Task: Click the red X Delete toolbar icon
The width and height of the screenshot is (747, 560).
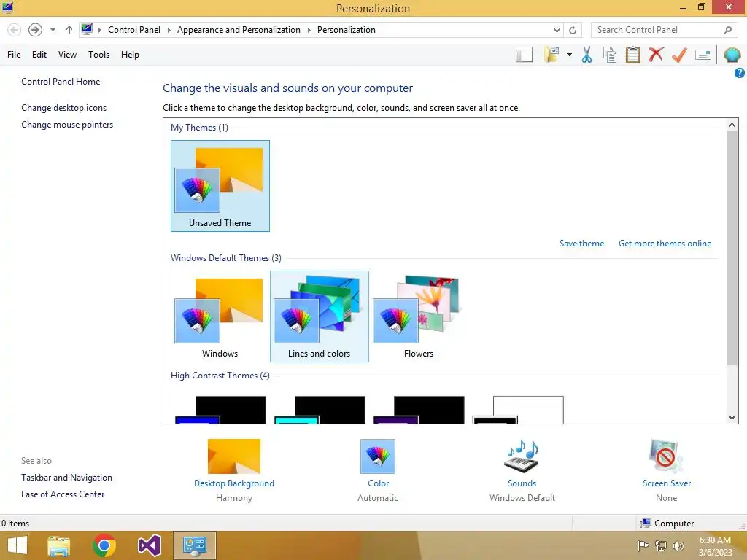Action: (656, 54)
